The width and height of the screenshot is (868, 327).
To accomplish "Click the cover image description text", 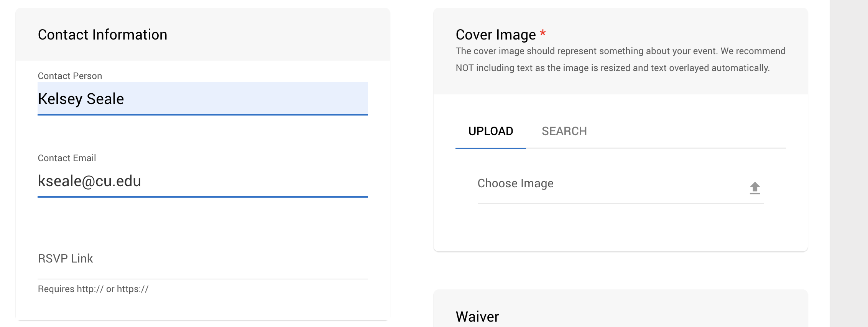I will (x=620, y=59).
